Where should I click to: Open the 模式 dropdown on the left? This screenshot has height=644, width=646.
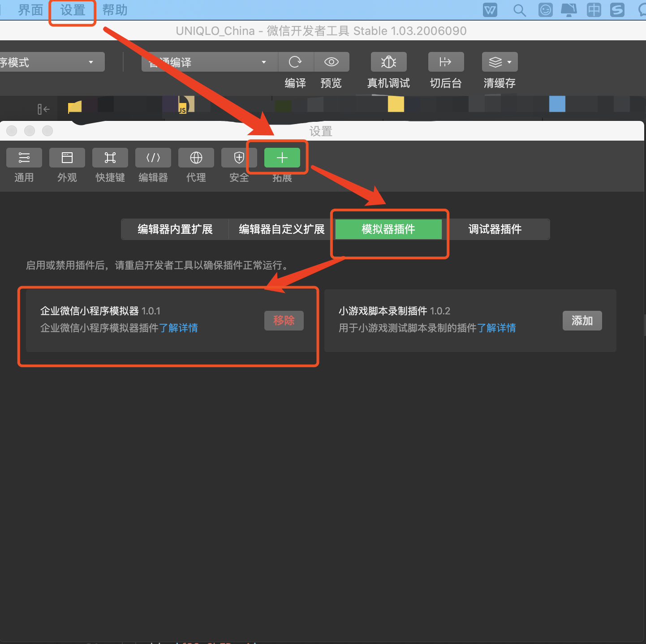(x=52, y=62)
